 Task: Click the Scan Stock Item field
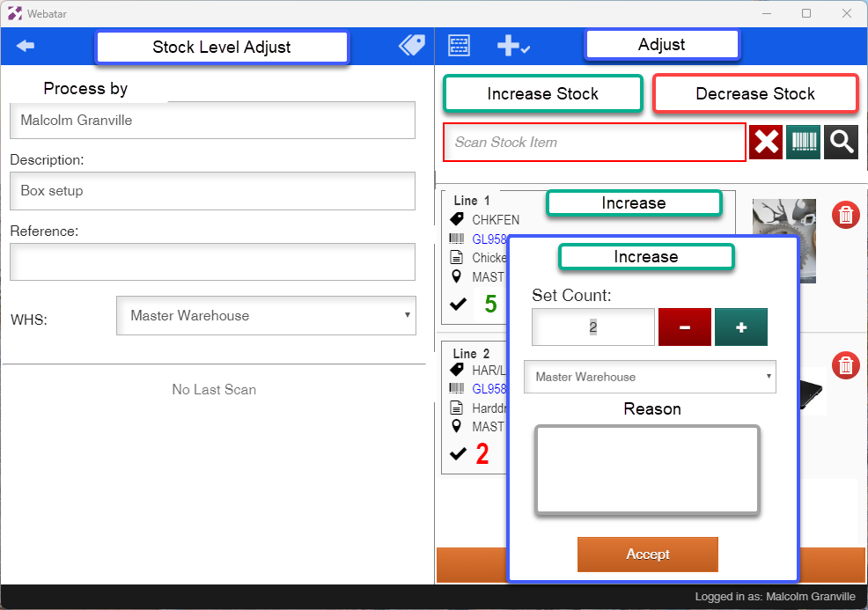click(594, 143)
